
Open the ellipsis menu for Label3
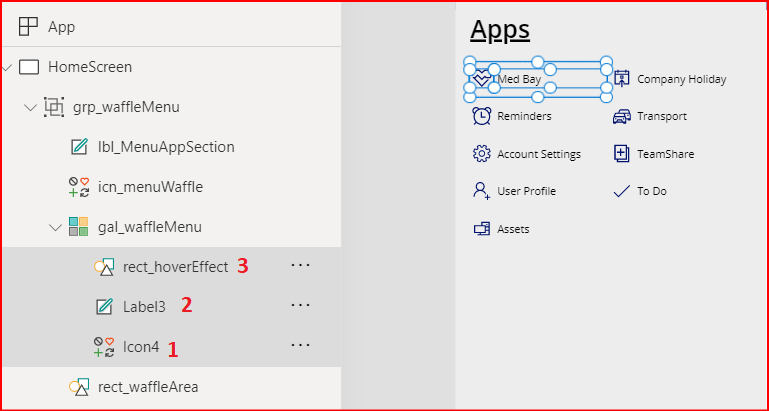coord(300,305)
